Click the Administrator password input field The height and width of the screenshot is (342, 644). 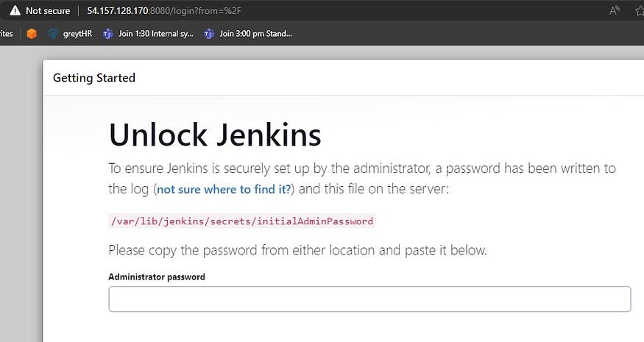(369, 299)
